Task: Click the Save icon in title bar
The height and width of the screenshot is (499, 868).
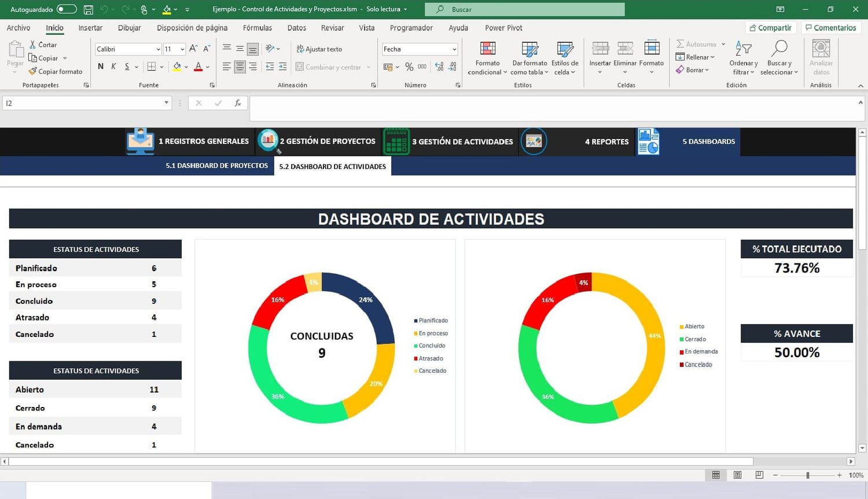Action: [x=89, y=9]
